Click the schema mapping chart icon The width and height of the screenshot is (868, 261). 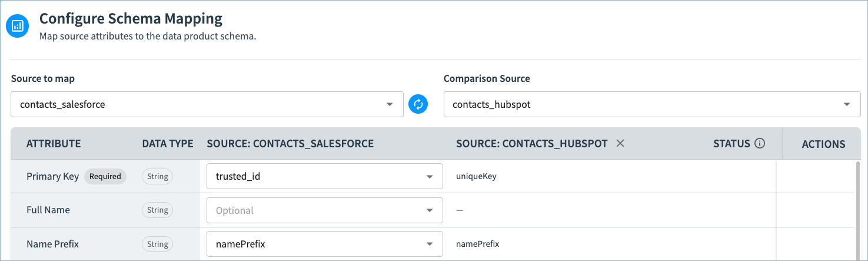tap(18, 26)
